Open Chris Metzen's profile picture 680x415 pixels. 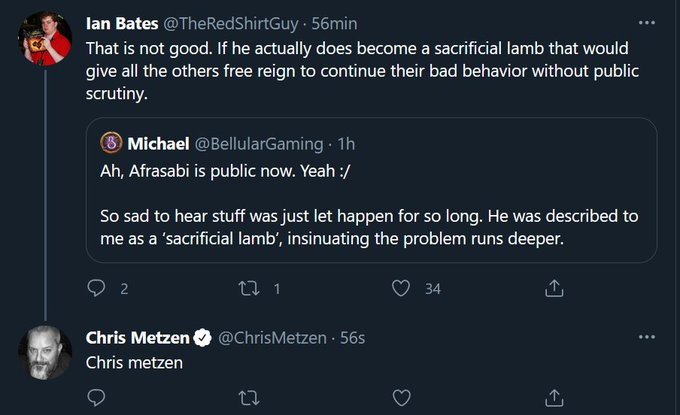coord(45,351)
